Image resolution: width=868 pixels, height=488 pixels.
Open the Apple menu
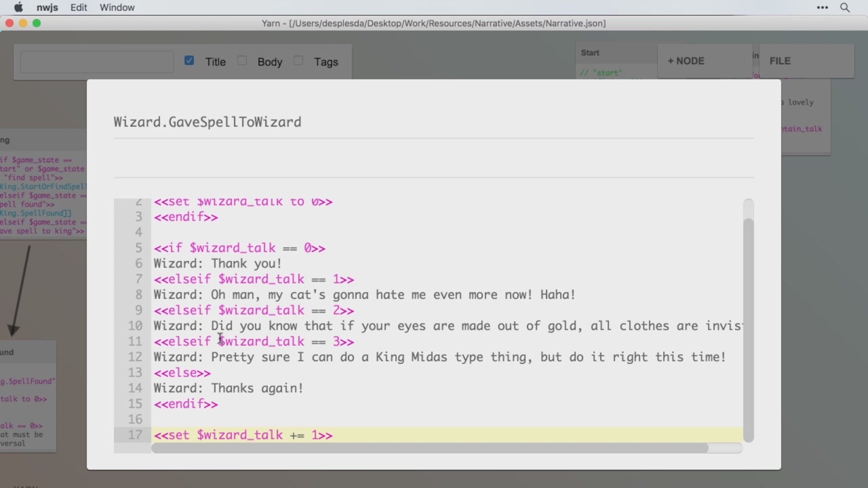pos(18,7)
